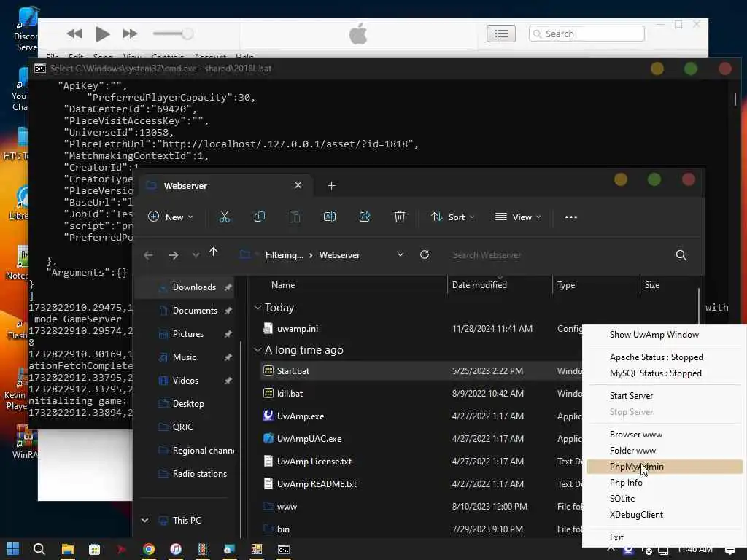
Task: Choose Start Server in tray menu
Action: [x=631, y=396]
